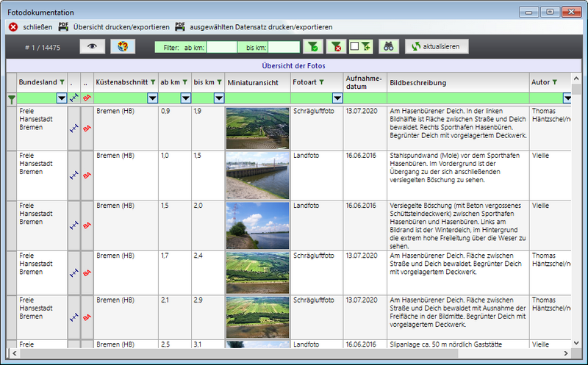Tick the checkbox beside funnel-plus icon
The image size is (588, 365).
tap(354, 46)
